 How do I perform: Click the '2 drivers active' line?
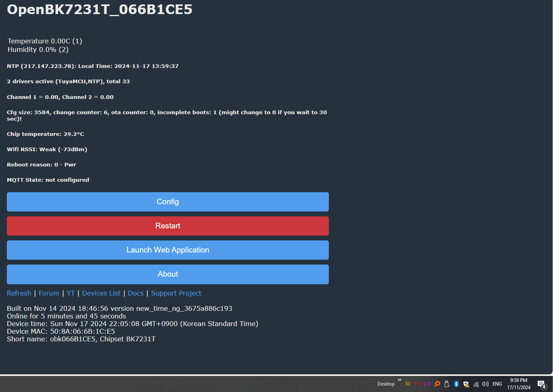[68, 81]
